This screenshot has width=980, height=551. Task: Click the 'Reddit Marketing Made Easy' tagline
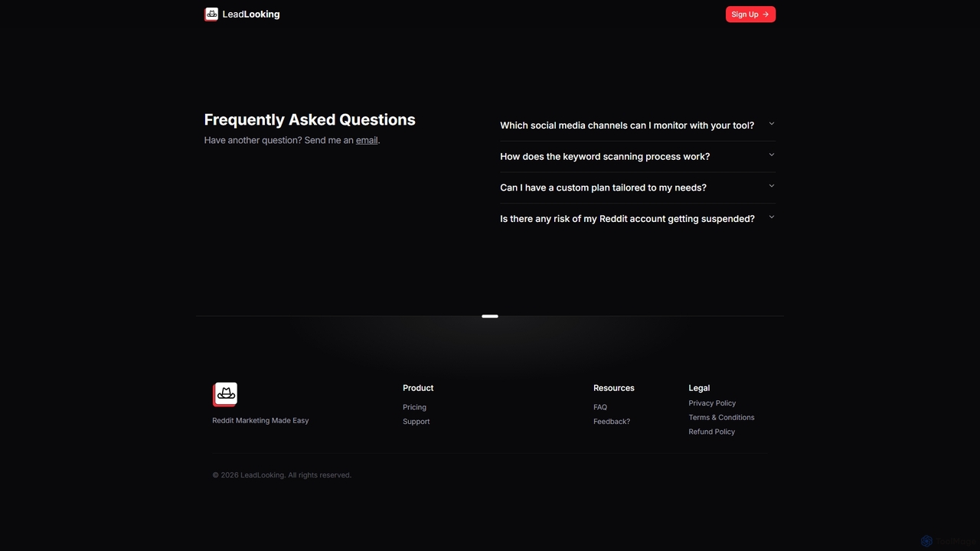pos(260,421)
